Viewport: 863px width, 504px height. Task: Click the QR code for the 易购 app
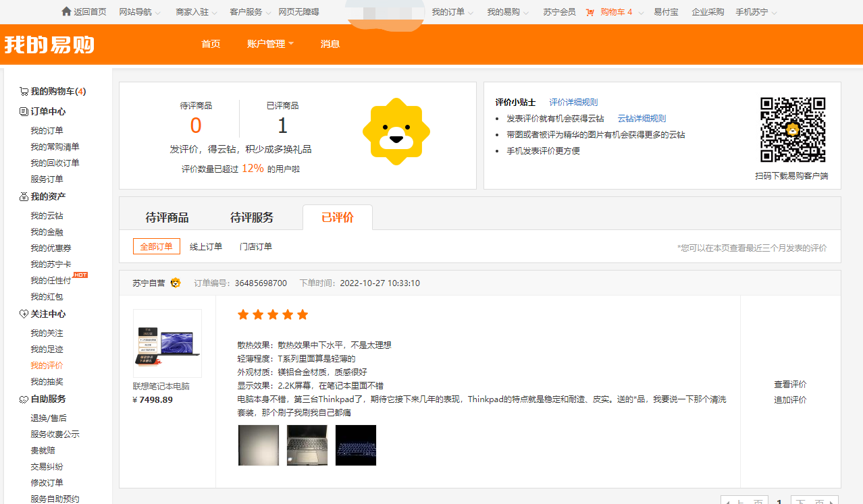point(793,130)
